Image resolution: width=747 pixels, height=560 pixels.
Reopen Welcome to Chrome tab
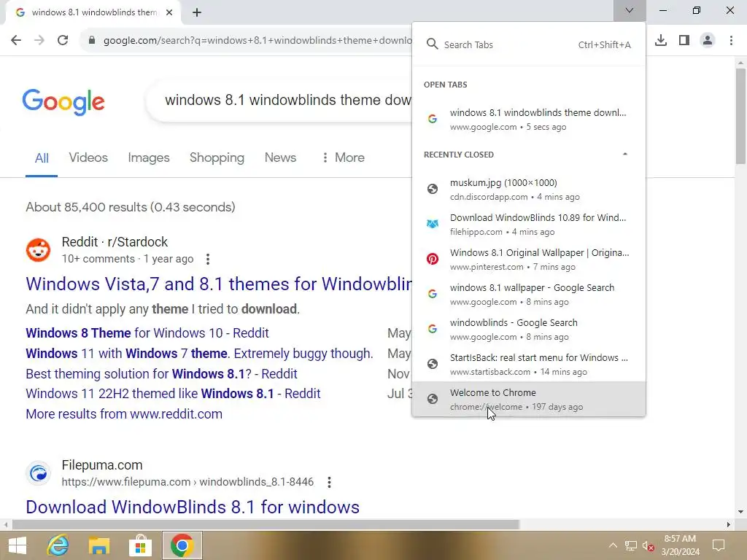[529, 399]
